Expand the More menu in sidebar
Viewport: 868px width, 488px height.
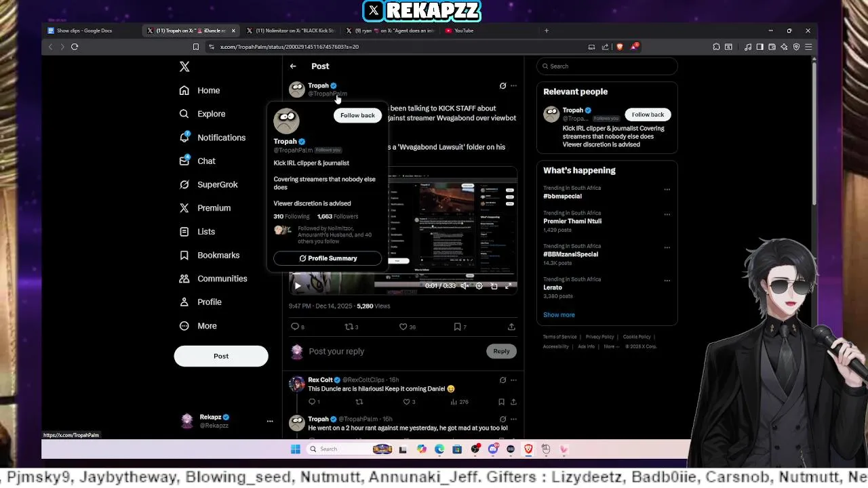(x=198, y=326)
